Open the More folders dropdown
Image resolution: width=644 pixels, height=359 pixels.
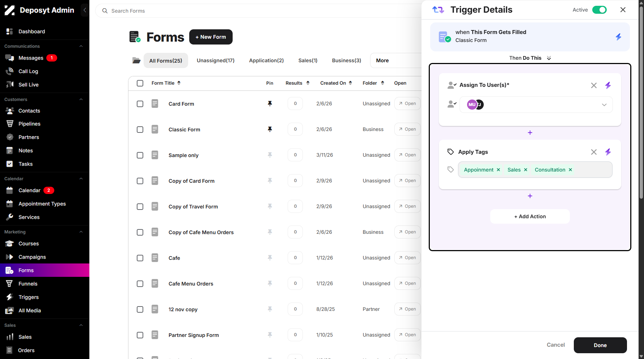396,60
